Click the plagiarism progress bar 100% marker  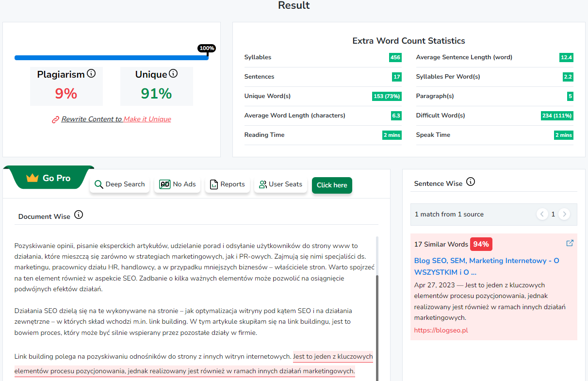point(207,49)
